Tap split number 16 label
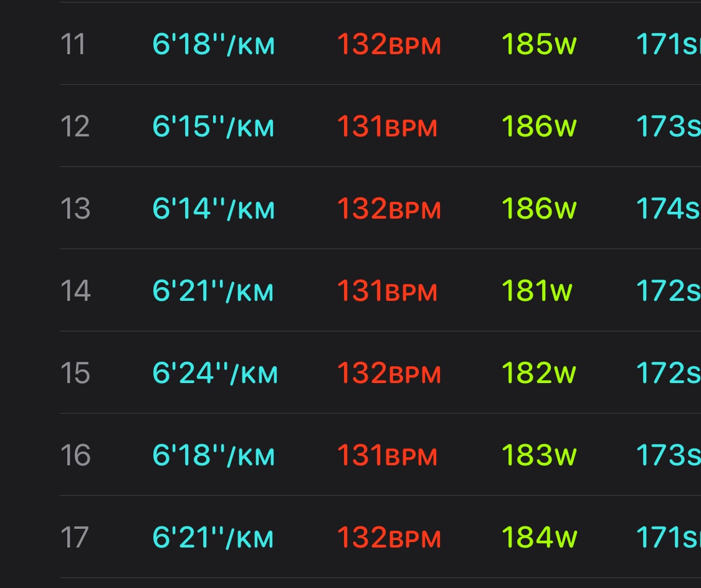This screenshot has height=588, width=701. point(75,455)
